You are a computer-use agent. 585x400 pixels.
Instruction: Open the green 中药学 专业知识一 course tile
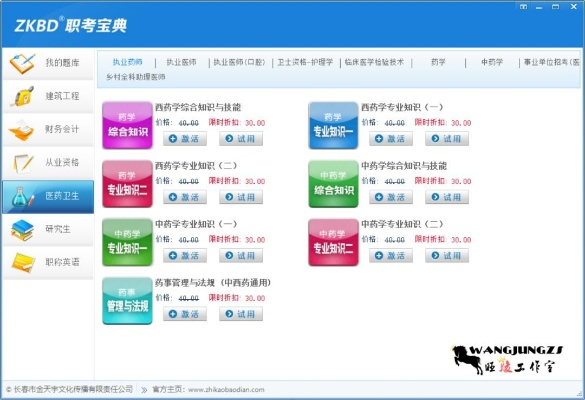click(128, 242)
